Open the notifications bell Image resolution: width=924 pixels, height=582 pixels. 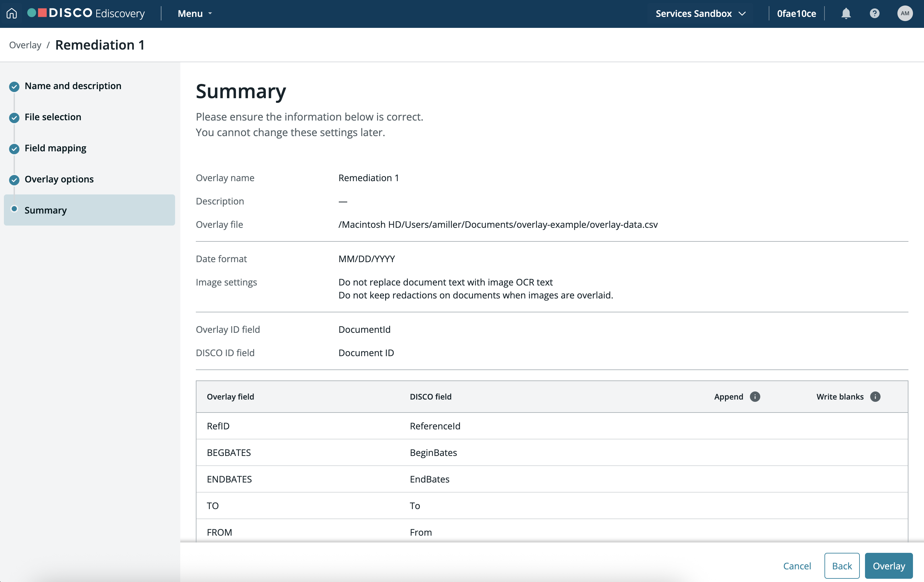coord(846,13)
